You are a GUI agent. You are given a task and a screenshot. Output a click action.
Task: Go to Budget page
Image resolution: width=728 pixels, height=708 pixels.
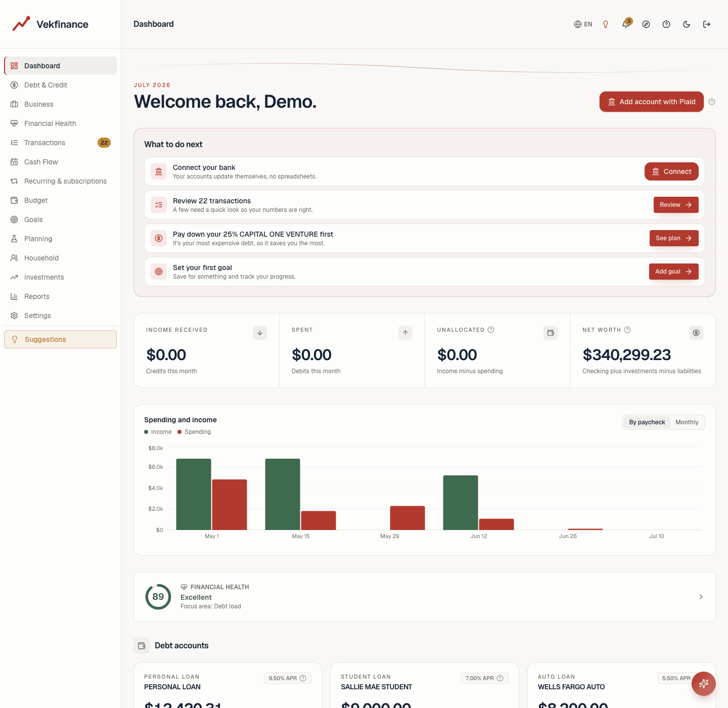point(61,200)
